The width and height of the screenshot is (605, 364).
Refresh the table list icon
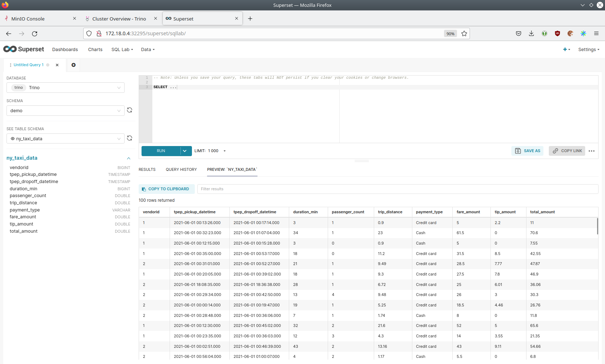[130, 138]
